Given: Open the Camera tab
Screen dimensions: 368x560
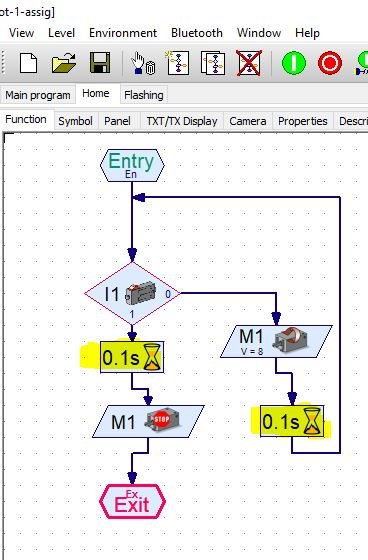Looking at the screenshot, I should 248,121.
